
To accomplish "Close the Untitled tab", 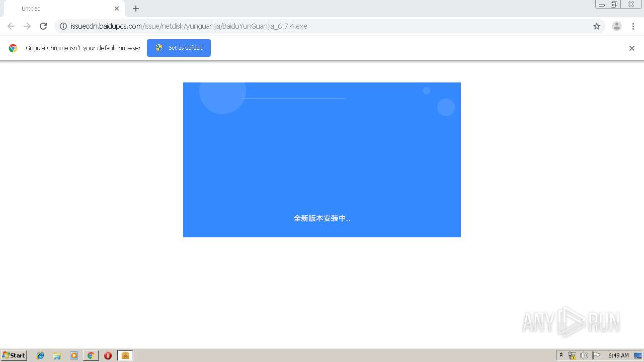I will [117, 9].
